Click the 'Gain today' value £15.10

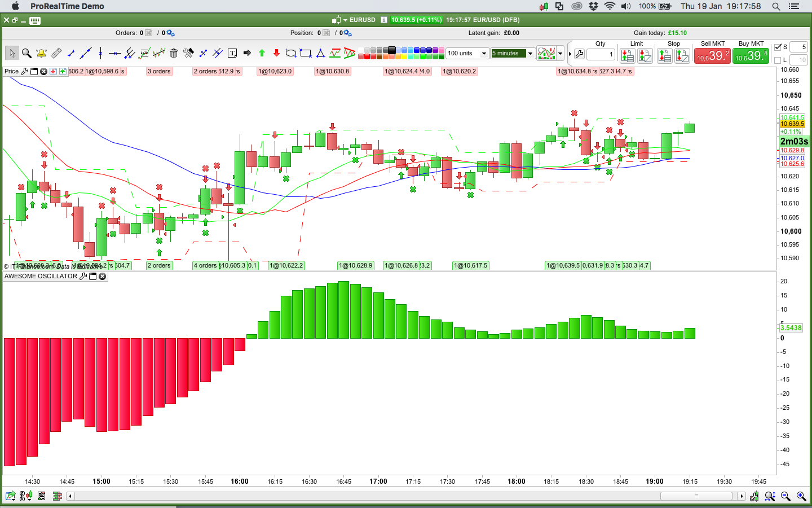[677, 33]
